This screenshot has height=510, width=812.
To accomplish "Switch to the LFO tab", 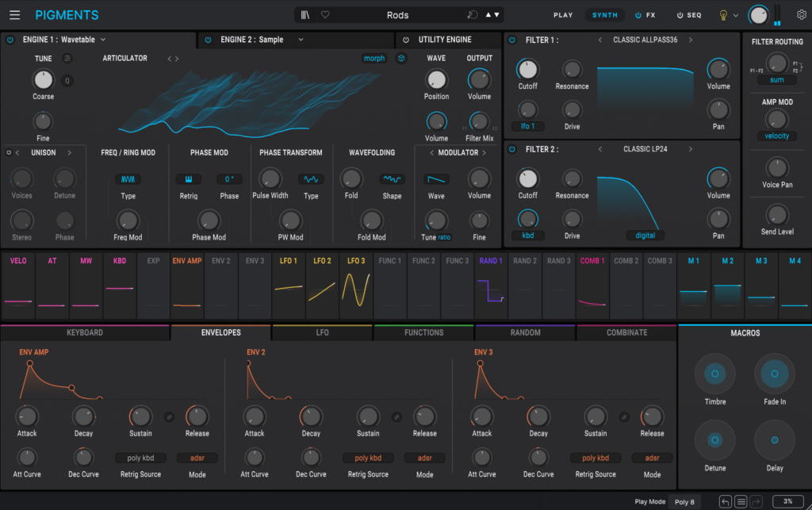I will click(x=322, y=332).
